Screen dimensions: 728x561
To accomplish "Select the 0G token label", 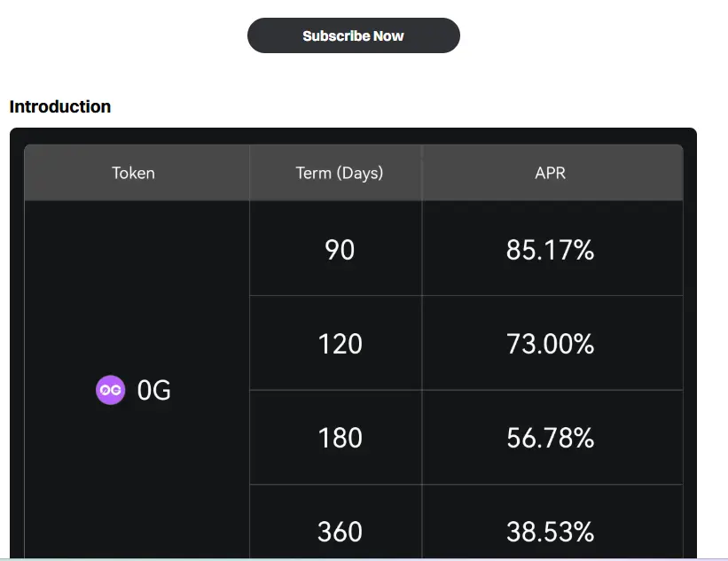I will coord(153,390).
